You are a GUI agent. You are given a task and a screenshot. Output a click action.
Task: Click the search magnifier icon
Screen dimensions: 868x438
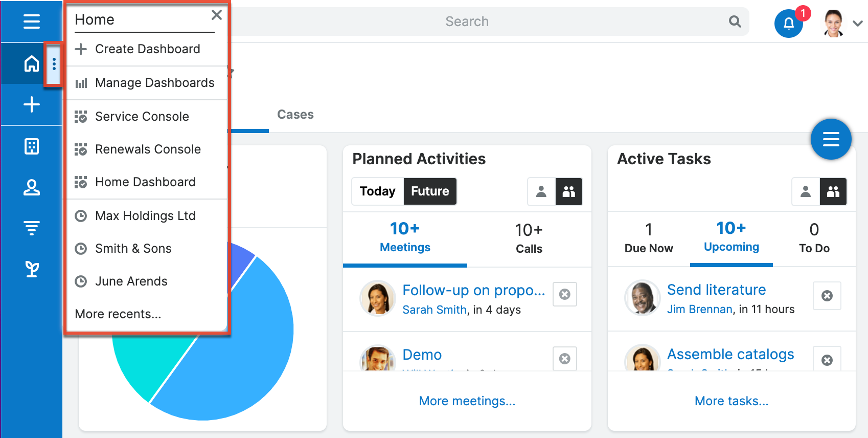(735, 21)
